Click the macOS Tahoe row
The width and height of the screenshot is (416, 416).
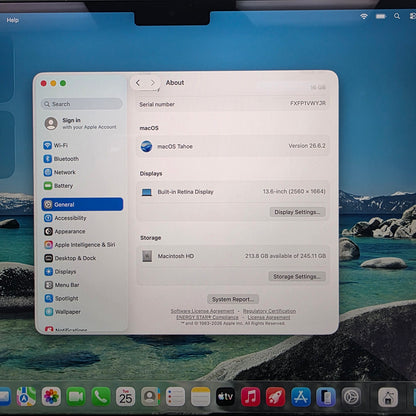pyautogui.click(x=233, y=146)
